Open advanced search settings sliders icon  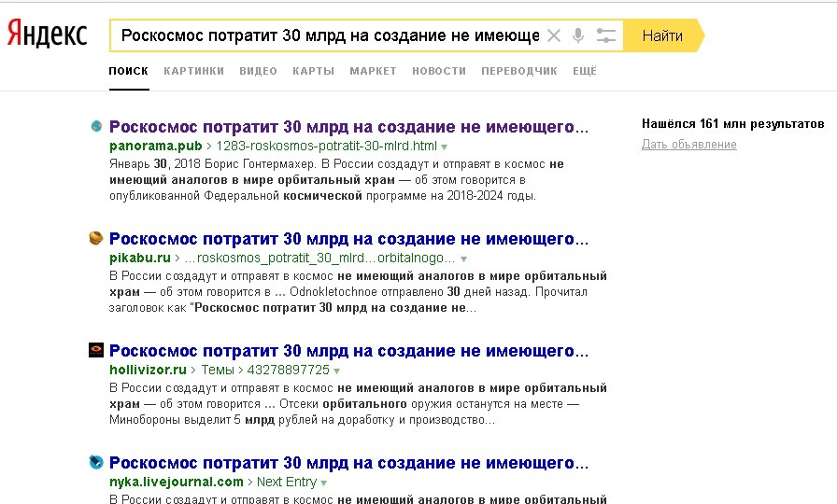pyautogui.click(x=606, y=35)
